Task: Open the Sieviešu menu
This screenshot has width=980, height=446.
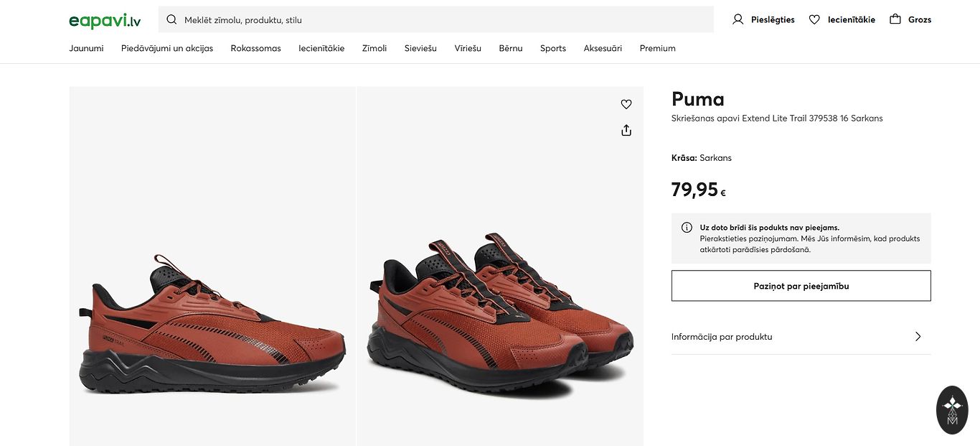Action: click(x=420, y=48)
